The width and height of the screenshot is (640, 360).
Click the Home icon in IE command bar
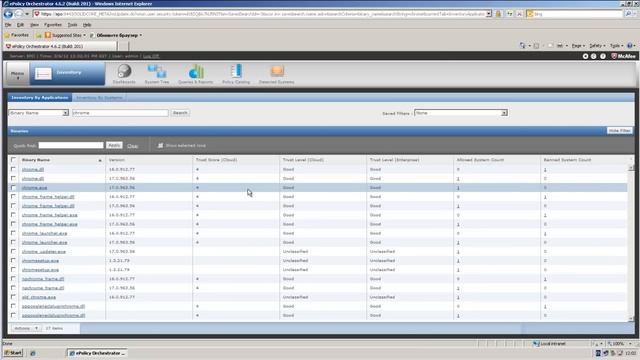point(522,46)
